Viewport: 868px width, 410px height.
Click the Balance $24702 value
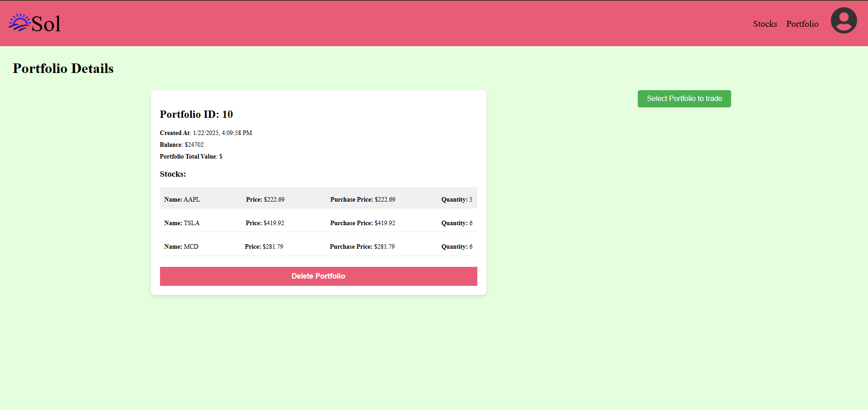182,145
